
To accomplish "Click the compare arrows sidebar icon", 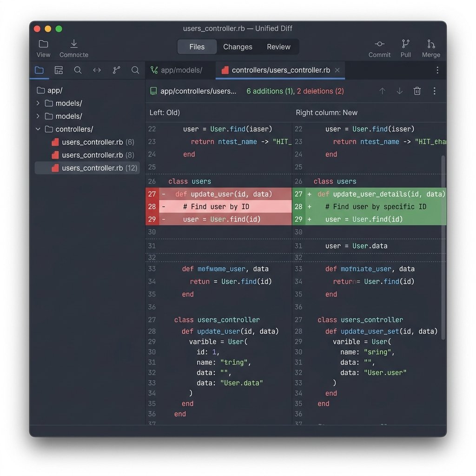I will 97,70.
